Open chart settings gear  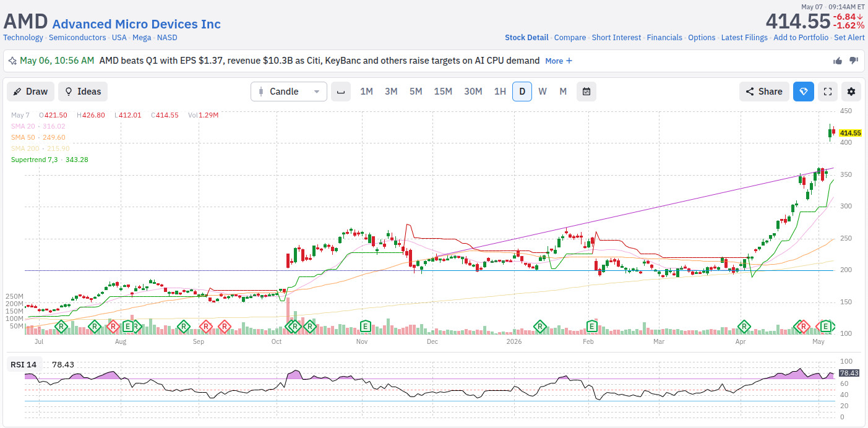tap(851, 92)
